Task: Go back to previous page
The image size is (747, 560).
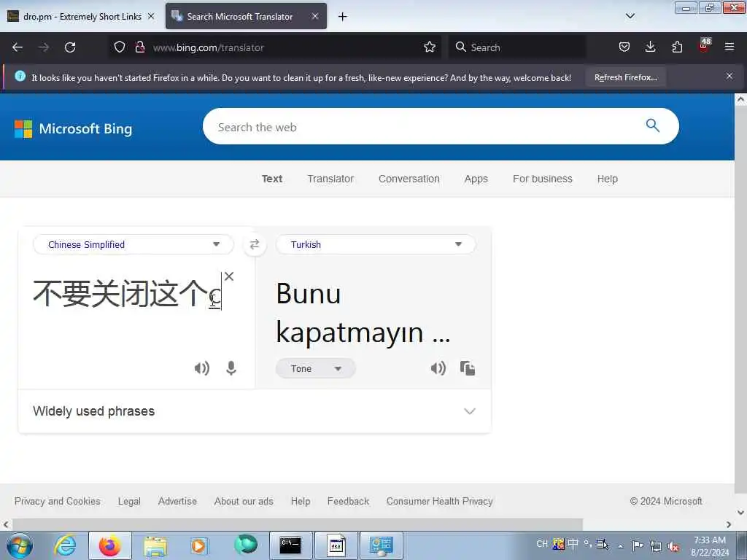Action: [x=18, y=47]
